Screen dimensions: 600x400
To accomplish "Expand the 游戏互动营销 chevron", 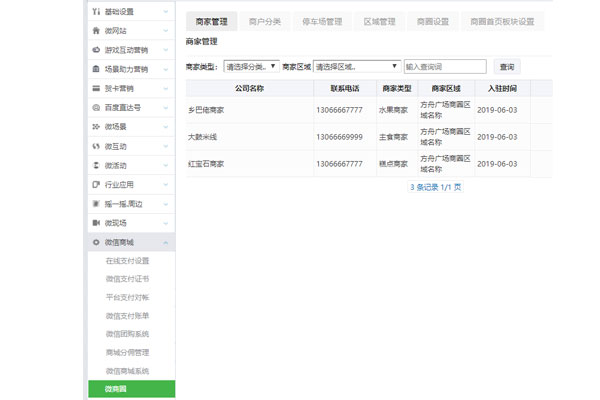I will [x=166, y=50].
